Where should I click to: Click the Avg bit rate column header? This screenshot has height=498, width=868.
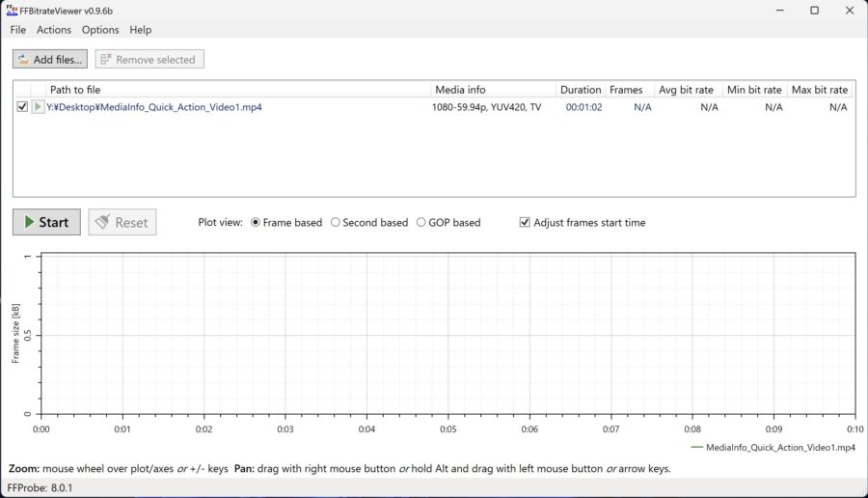687,90
